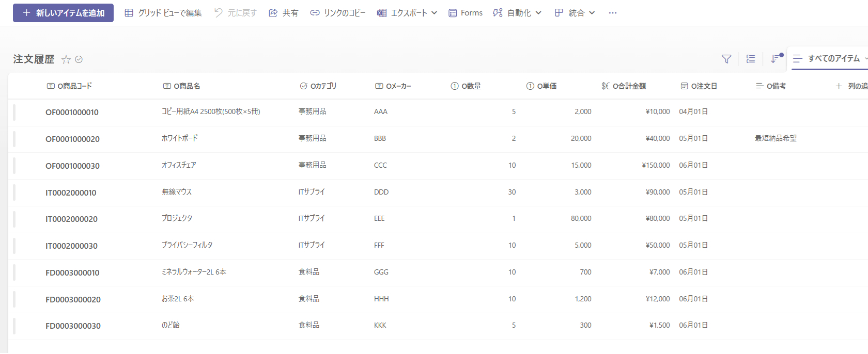Click the O数量 column header
Screen dimensions: 868x354
coord(466,86)
